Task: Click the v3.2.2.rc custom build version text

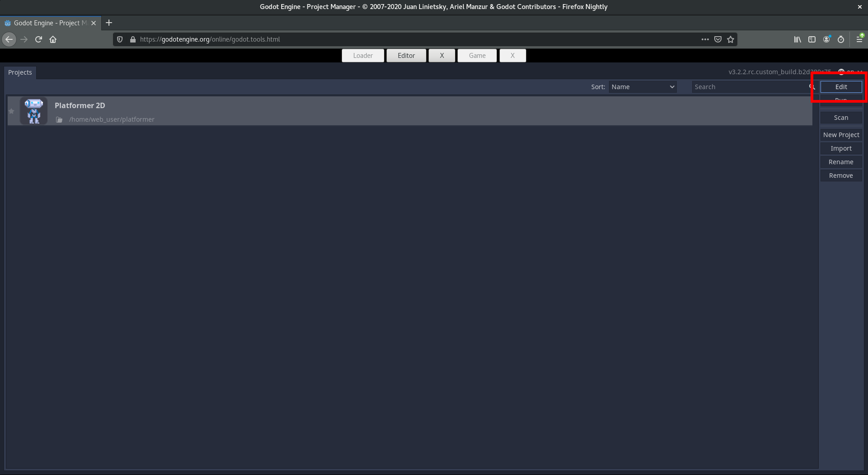Action: 779,72
